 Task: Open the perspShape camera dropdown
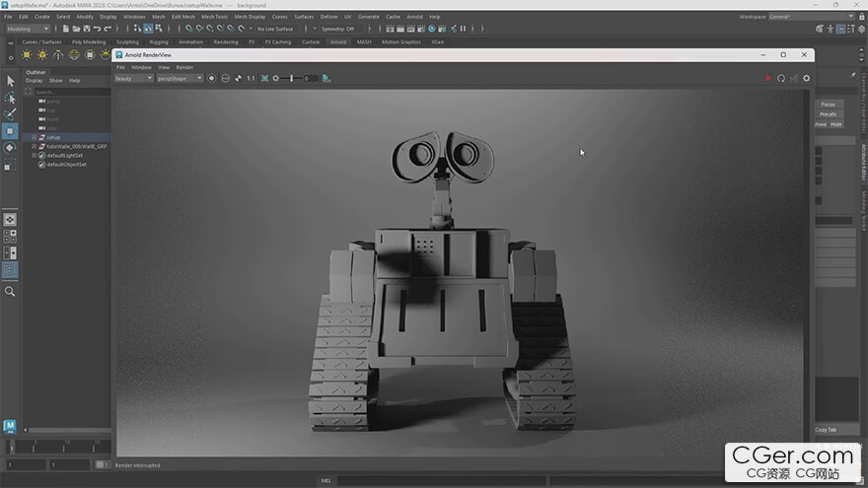coord(180,79)
